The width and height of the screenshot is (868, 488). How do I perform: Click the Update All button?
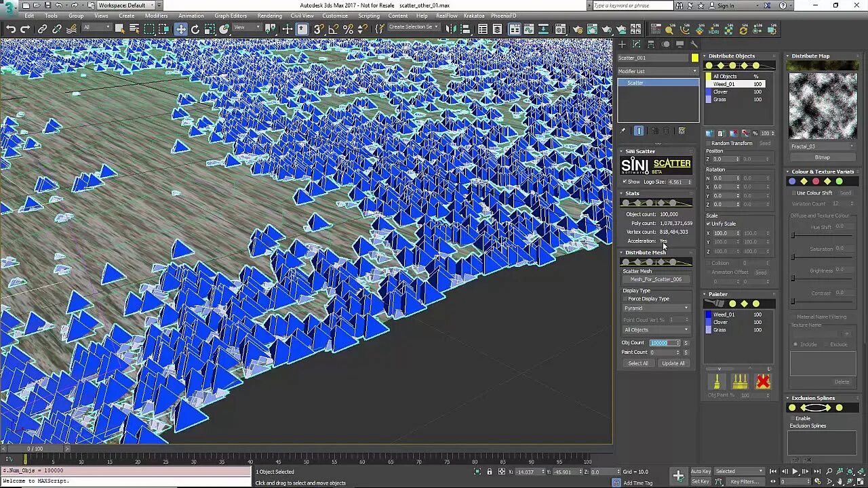tap(673, 363)
